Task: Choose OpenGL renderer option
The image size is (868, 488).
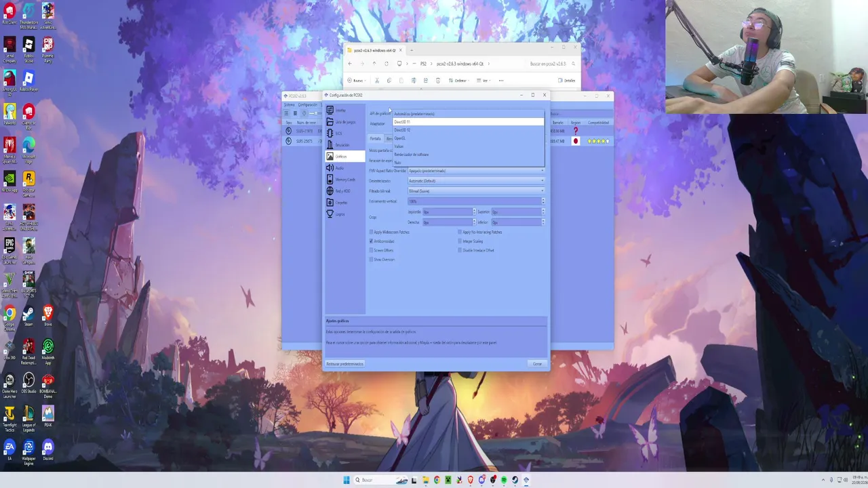Action: point(469,138)
